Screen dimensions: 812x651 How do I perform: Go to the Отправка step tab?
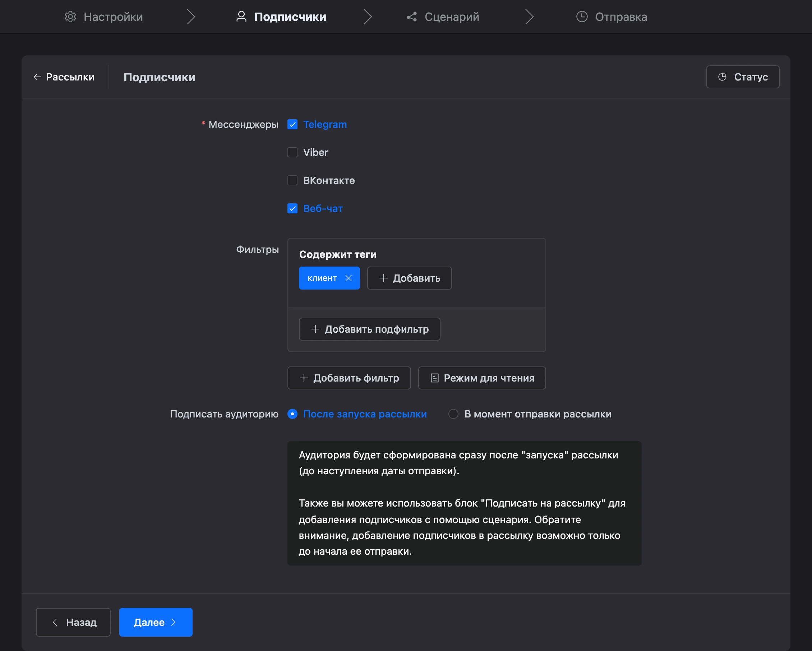point(612,17)
